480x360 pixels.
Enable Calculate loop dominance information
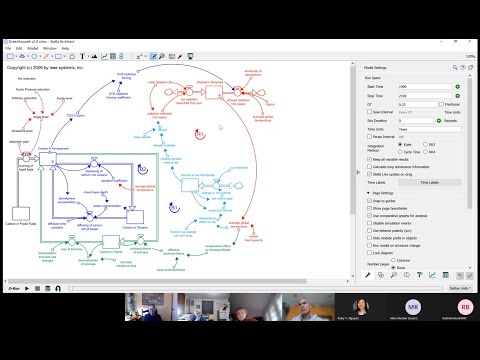pyautogui.click(x=369, y=167)
